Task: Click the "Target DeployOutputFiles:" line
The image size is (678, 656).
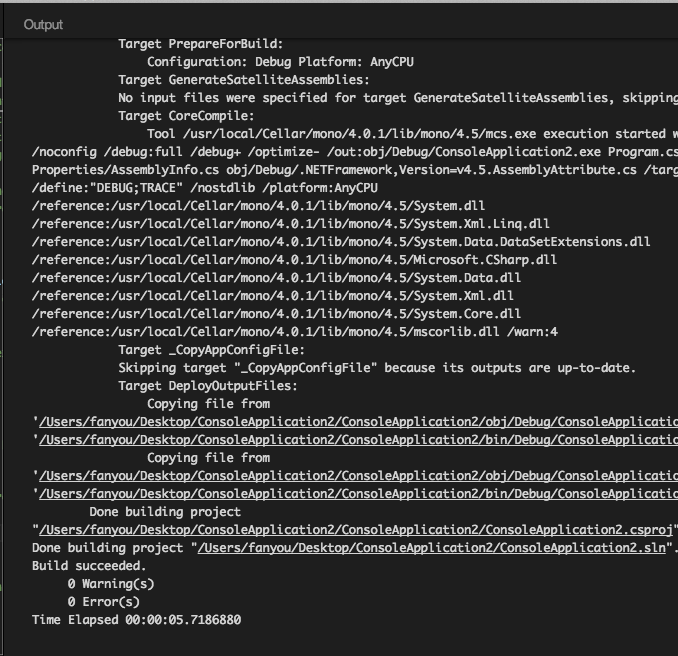Action: 208,386
